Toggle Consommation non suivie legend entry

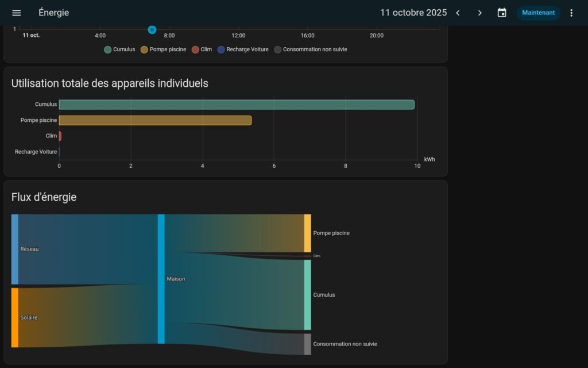[311, 49]
